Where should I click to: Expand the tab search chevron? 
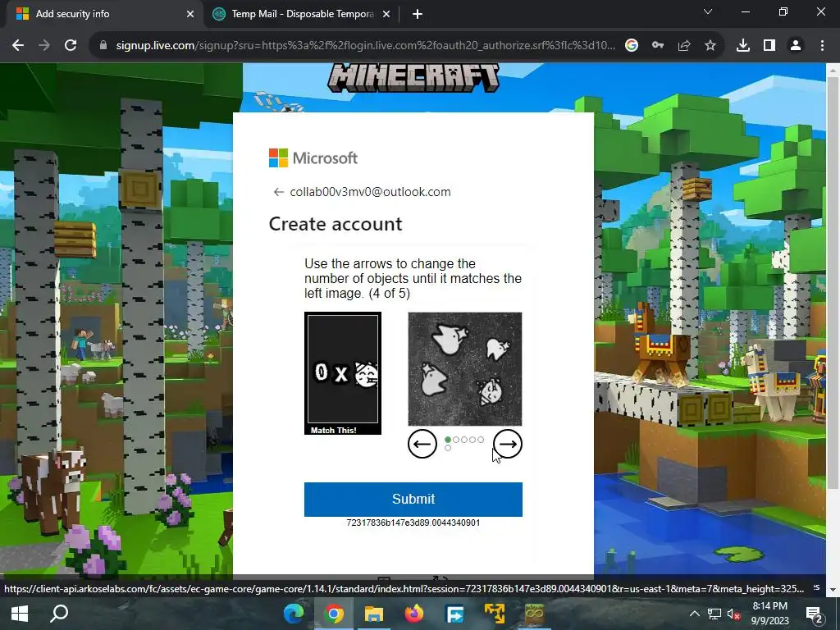coord(708,11)
